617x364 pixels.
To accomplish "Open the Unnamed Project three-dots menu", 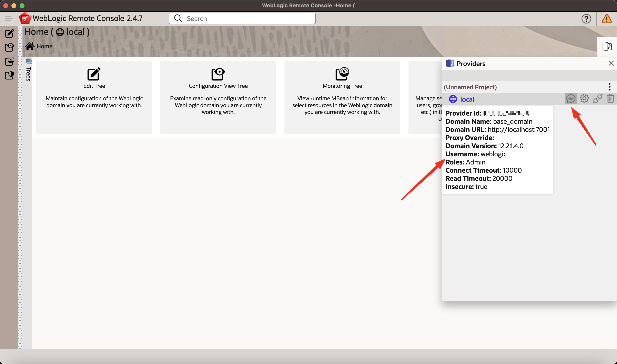I will [x=609, y=87].
